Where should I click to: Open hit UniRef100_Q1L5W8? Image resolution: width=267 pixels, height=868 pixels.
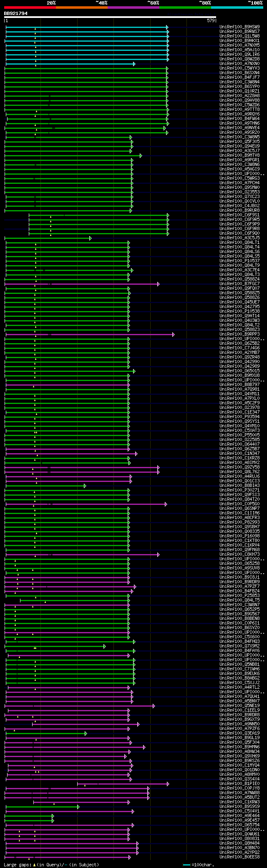(x=239, y=36)
